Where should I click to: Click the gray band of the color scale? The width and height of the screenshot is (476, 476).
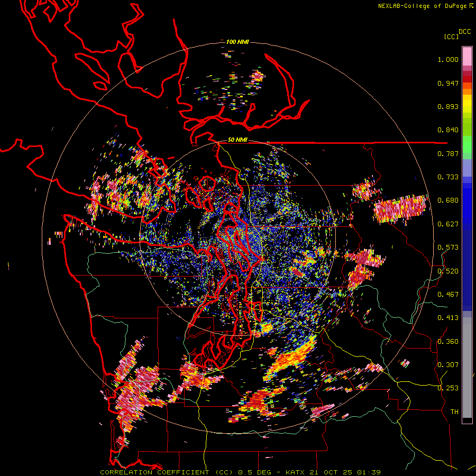pos(467,368)
